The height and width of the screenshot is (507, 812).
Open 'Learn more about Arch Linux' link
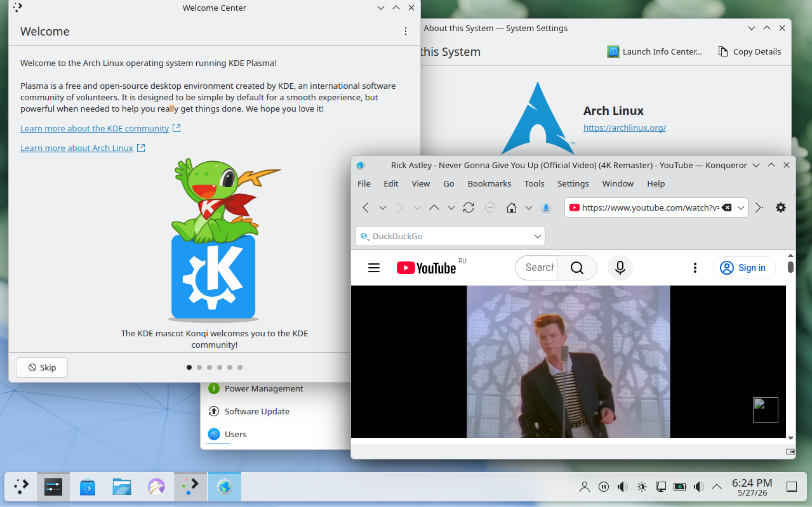[77, 148]
